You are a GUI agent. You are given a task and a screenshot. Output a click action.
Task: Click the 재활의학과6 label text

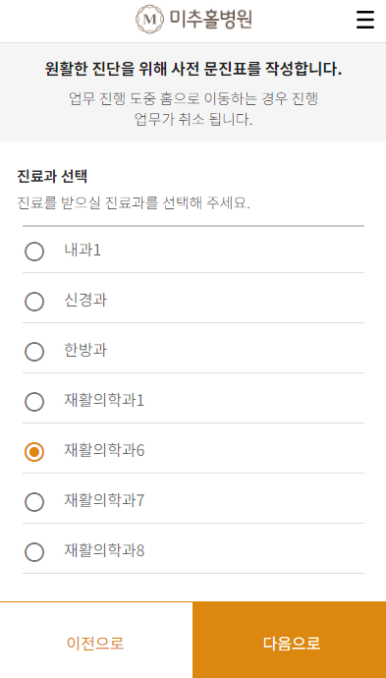[104, 451]
